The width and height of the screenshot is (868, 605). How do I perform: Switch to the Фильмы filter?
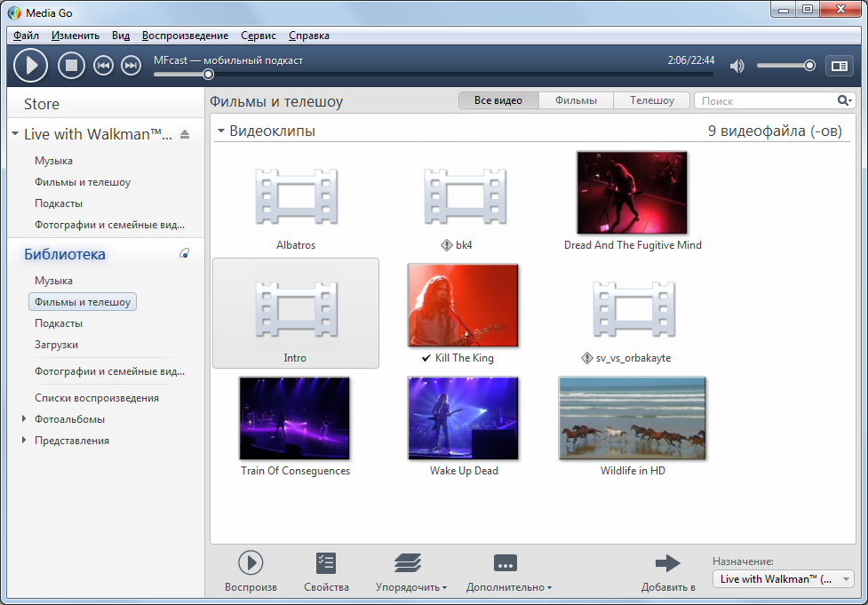[x=576, y=100]
